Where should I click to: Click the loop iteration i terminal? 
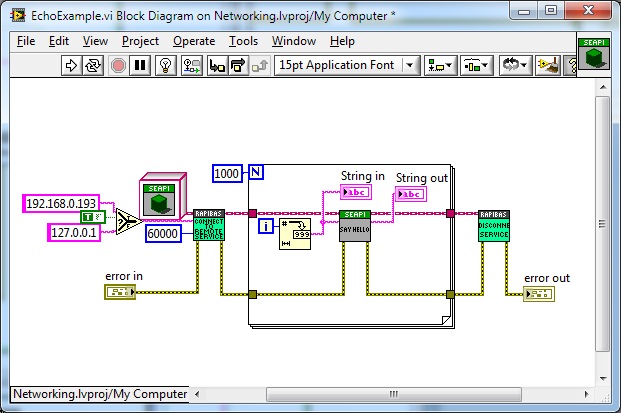[x=266, y=226]
